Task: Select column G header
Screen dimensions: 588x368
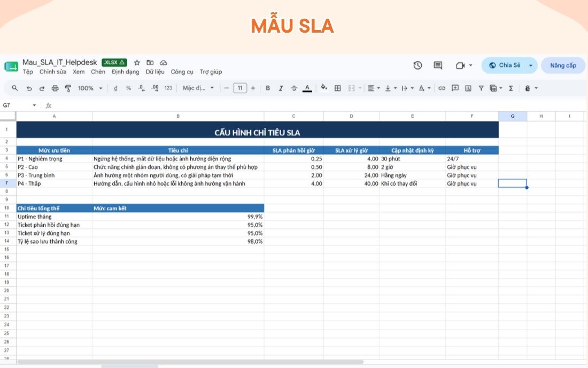Action: (x=513, y=116)
